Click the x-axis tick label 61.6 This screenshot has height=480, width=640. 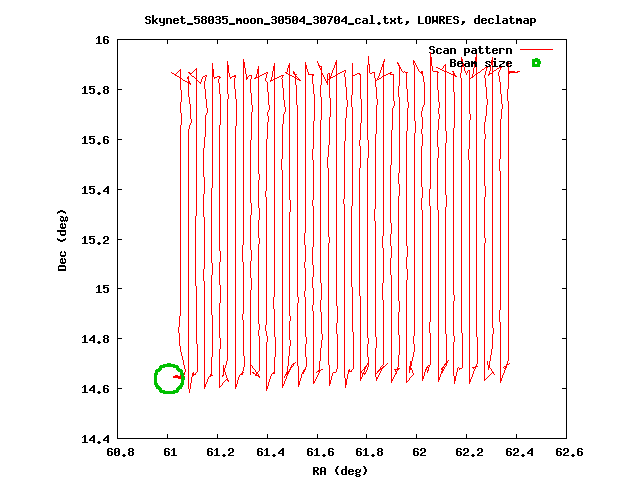tap(320, 452)
